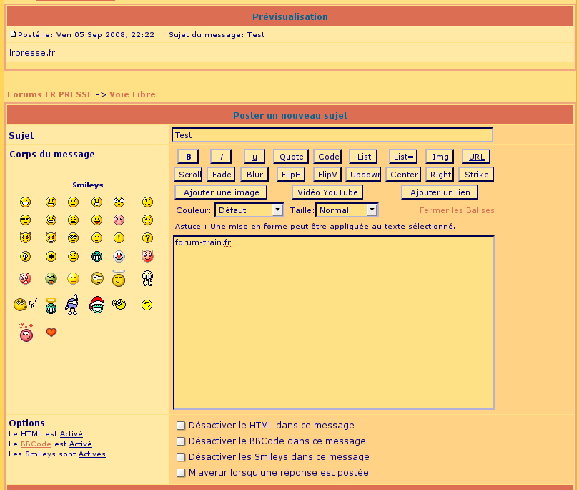
Task: Open the Couleur dropdown
Action: tap(249, 210)
